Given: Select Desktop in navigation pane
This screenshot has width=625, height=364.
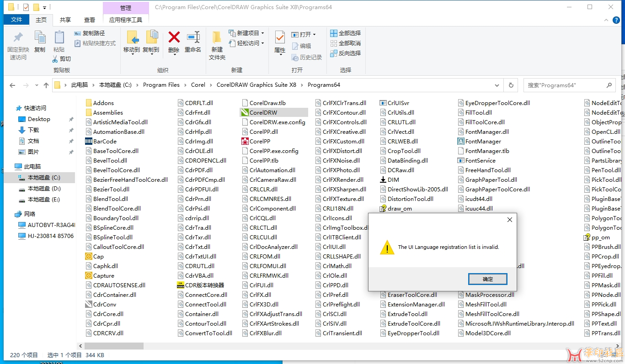Looking at the screenshot, I should (x=39, y=119).
